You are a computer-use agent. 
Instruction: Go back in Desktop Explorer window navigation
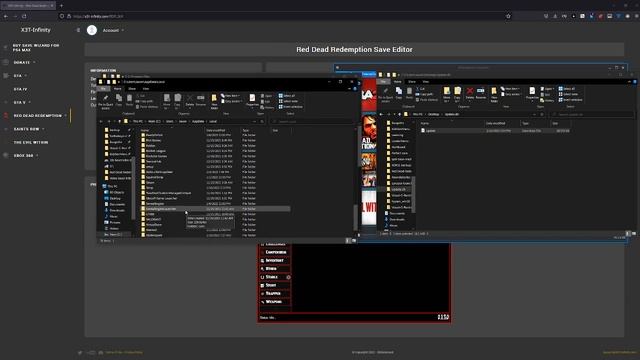click(381, 114)
